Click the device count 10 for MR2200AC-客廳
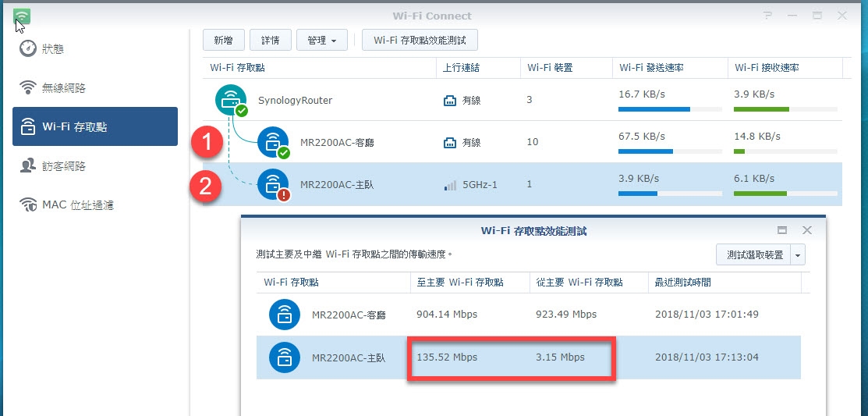This screenshot has width=868, height=416. pyautogui.click(x=533, y=142)
